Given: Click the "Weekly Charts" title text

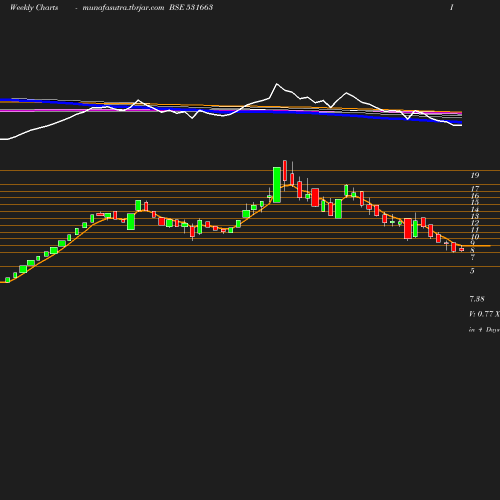Looking at the screenshot, I should point(34,7).
